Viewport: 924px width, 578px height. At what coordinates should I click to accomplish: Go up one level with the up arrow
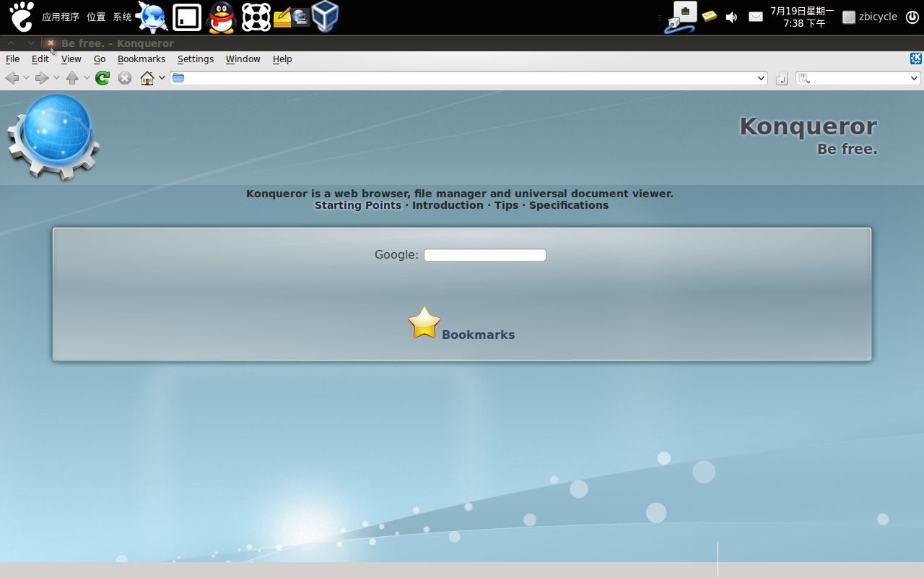(x=73, y=78)
